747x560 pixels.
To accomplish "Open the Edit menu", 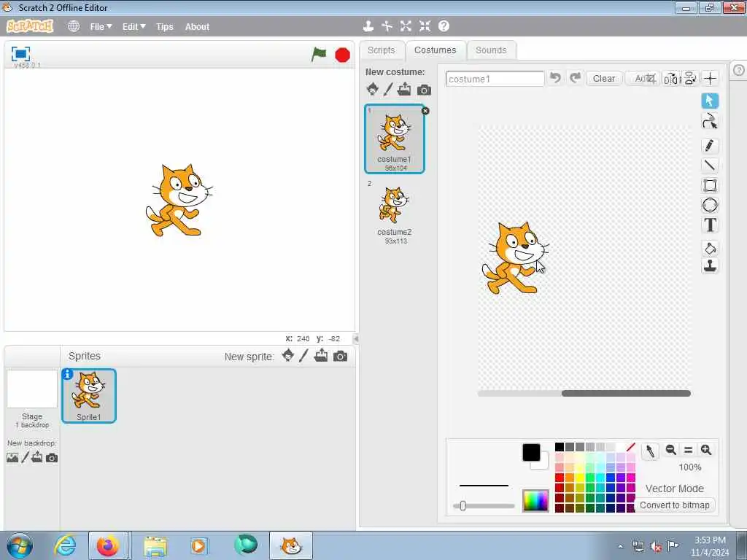I will [x=134, y=27].
